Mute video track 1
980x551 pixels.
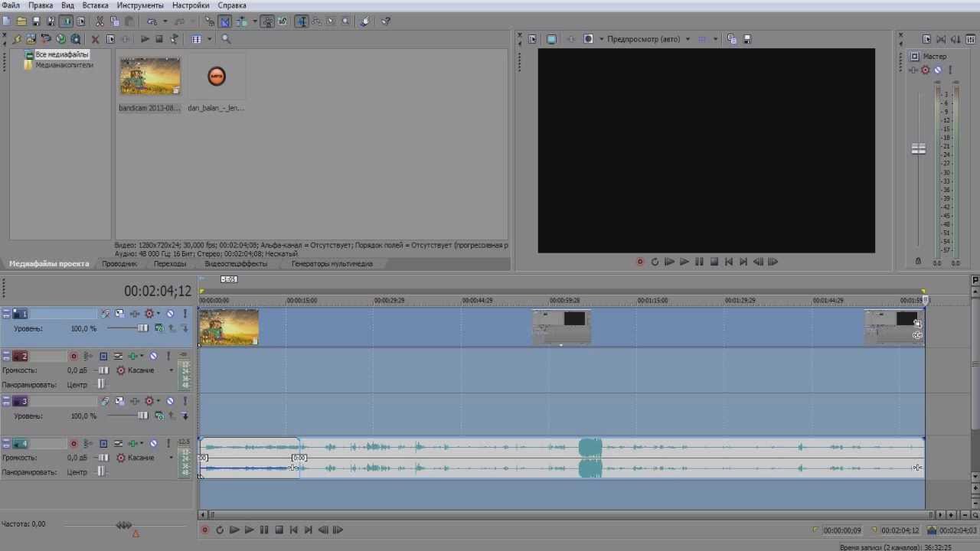coord(170,314)
